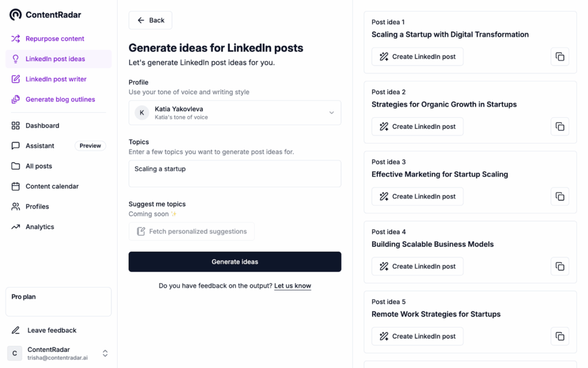
Task: Click Leave feedback in the sidebar
Action: (x=52, y=330)
